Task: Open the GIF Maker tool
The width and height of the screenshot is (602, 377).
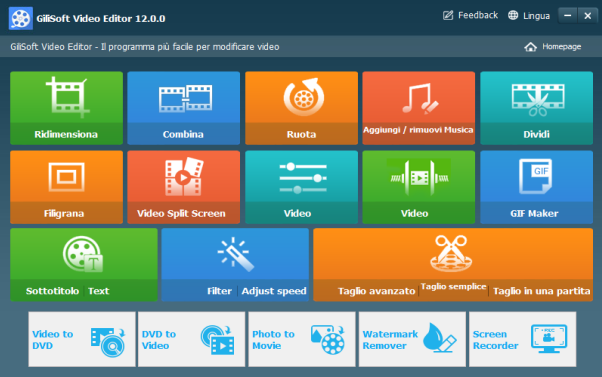Action: 536,187
